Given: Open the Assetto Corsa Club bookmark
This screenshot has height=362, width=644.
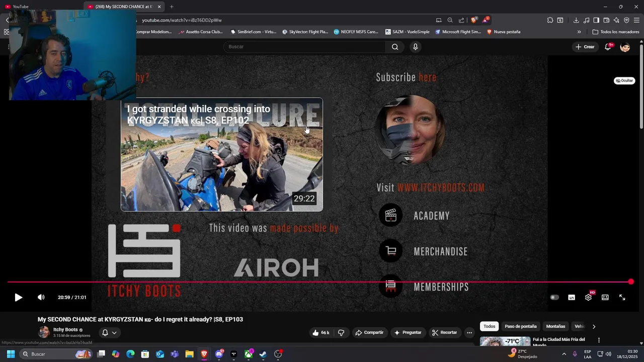Looking at the screenshot, I should [x=201, y=32].
